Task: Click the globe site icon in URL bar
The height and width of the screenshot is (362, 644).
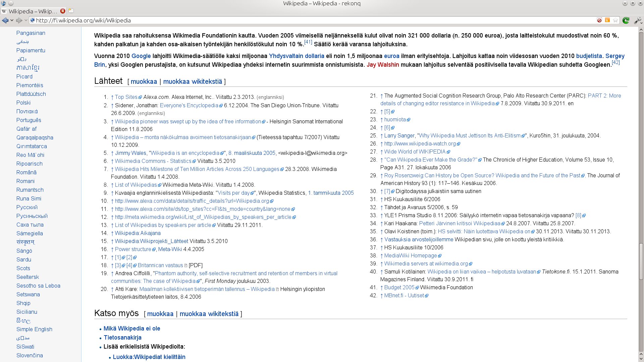Action: tap(33, 20)
